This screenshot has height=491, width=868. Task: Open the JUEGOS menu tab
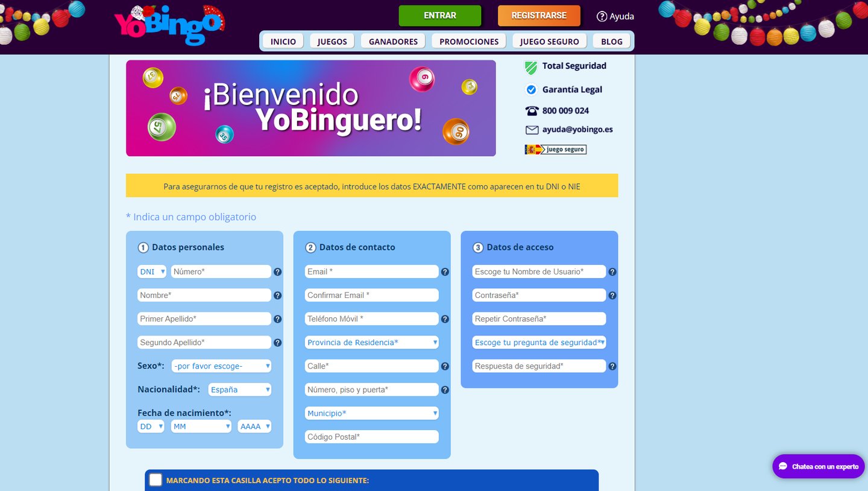tap(332, 41)
